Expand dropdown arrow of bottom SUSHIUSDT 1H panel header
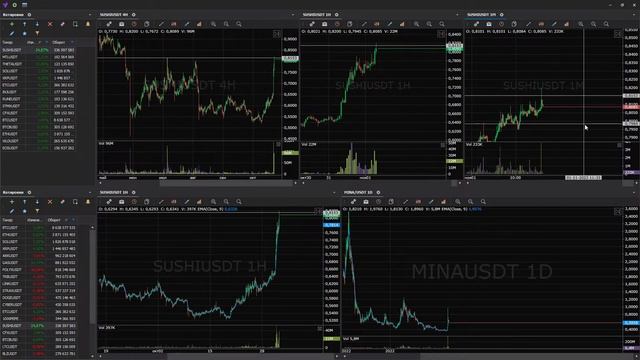 [334, 192]
